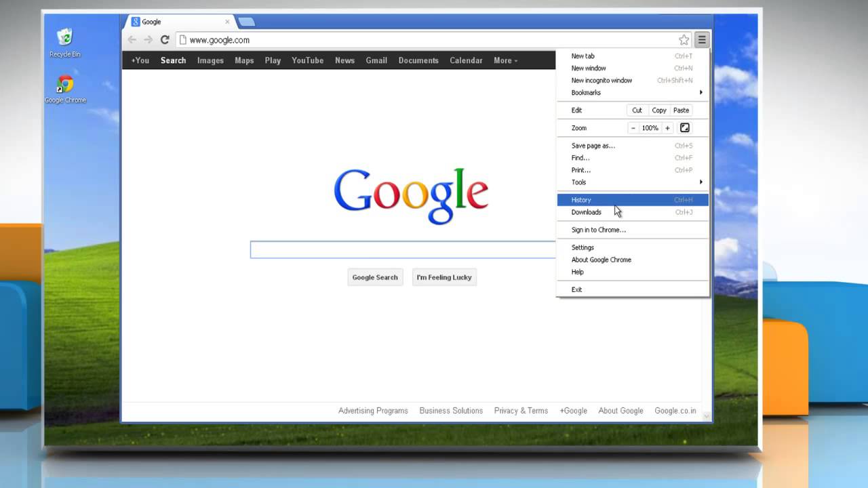868x488 pixels.
Task: Open Documents in the Google bar
Action: (418, 60)
